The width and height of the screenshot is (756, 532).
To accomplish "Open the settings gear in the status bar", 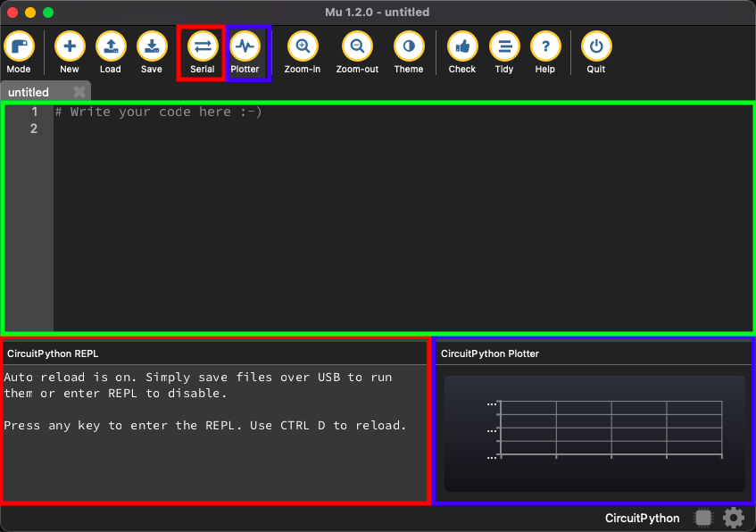I will (734, 518).
